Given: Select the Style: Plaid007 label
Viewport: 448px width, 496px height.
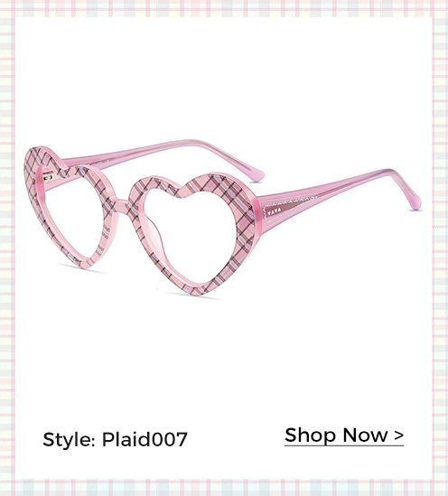Looking at the screenshot, I should pos(115,439).
